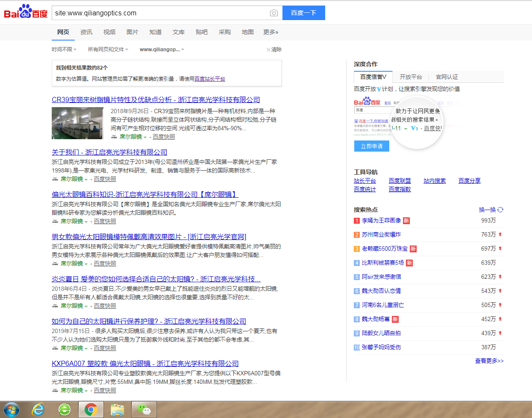Open the 所有网页和文件 file type dropdown

pyautogui.click(x=108, y=50)
